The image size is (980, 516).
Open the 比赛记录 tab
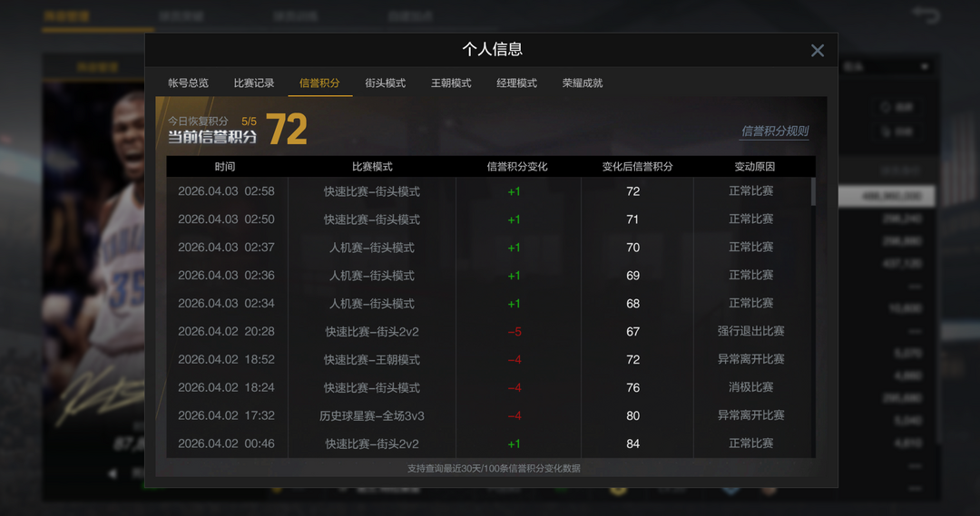coord(254,83)
